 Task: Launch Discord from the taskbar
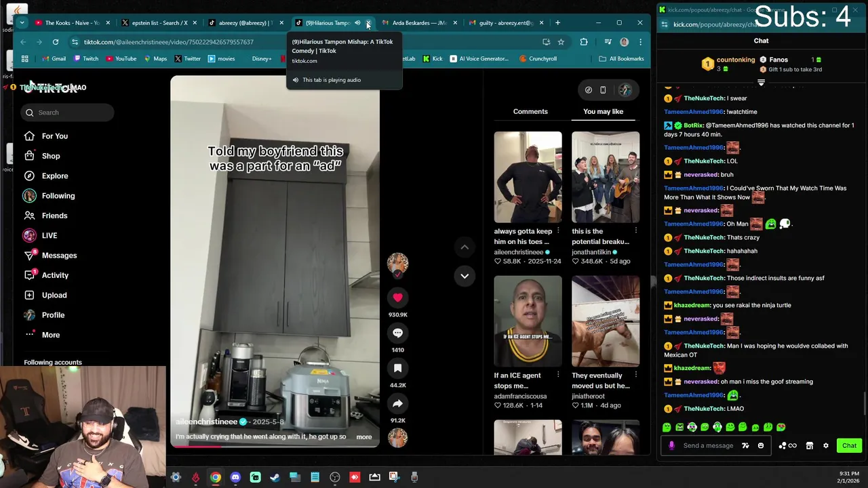[x=235, y=478]
